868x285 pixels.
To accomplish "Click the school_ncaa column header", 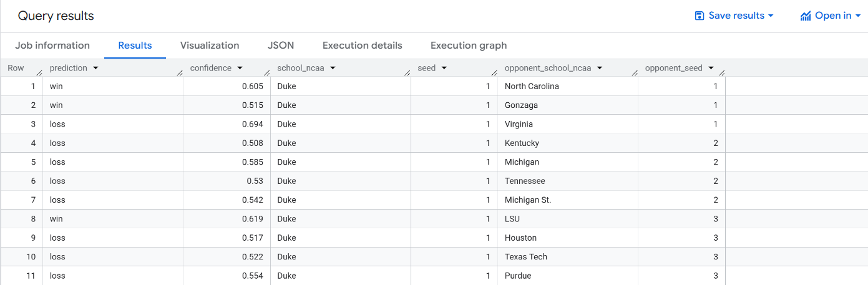I will (x=301, y=68).
